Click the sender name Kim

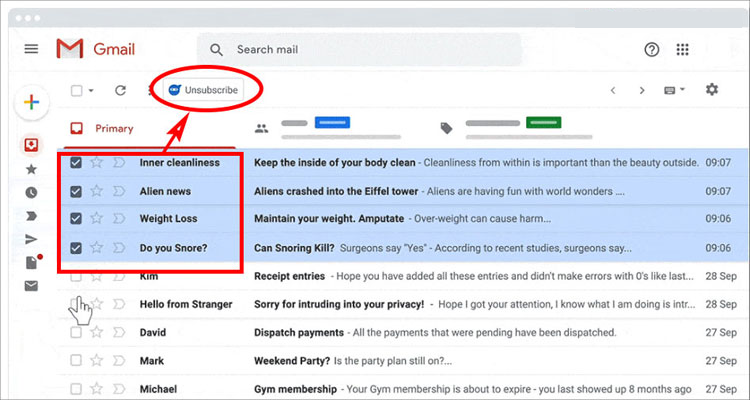(149, 278)
